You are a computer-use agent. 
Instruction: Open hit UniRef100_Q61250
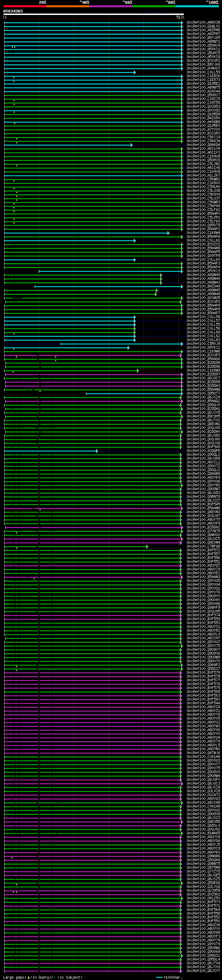203,899
